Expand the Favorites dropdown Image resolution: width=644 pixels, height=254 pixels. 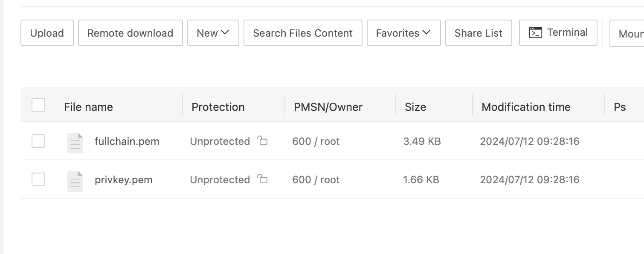403,33
